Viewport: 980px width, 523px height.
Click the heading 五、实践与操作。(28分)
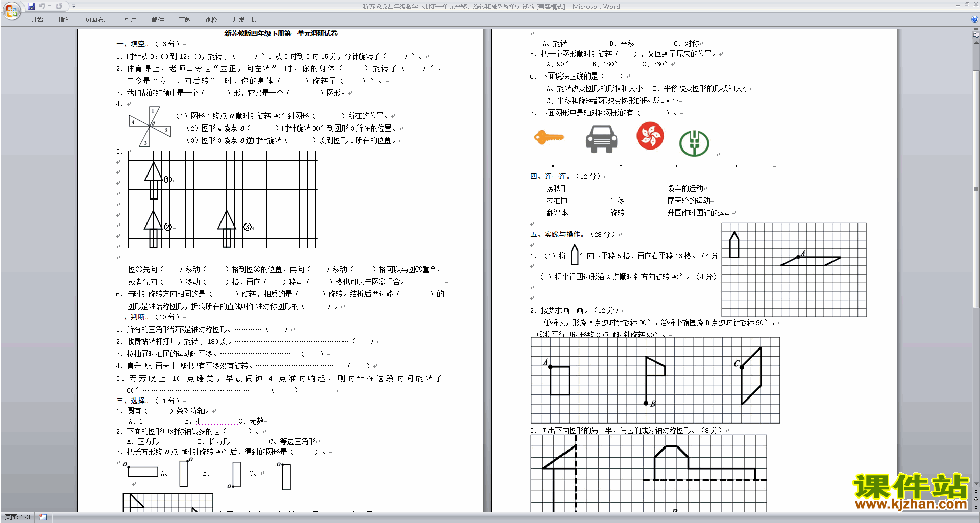574,234
